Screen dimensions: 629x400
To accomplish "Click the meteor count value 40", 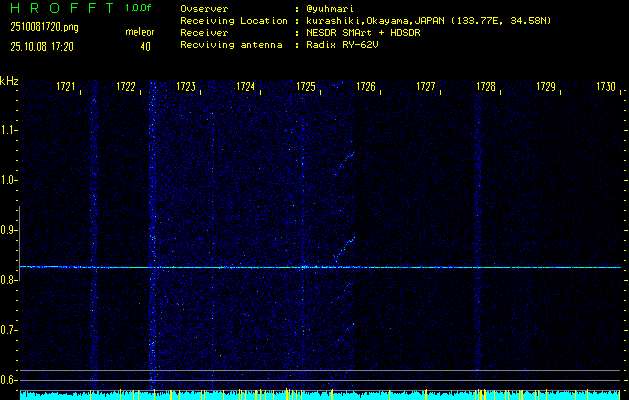I will 145,47.
